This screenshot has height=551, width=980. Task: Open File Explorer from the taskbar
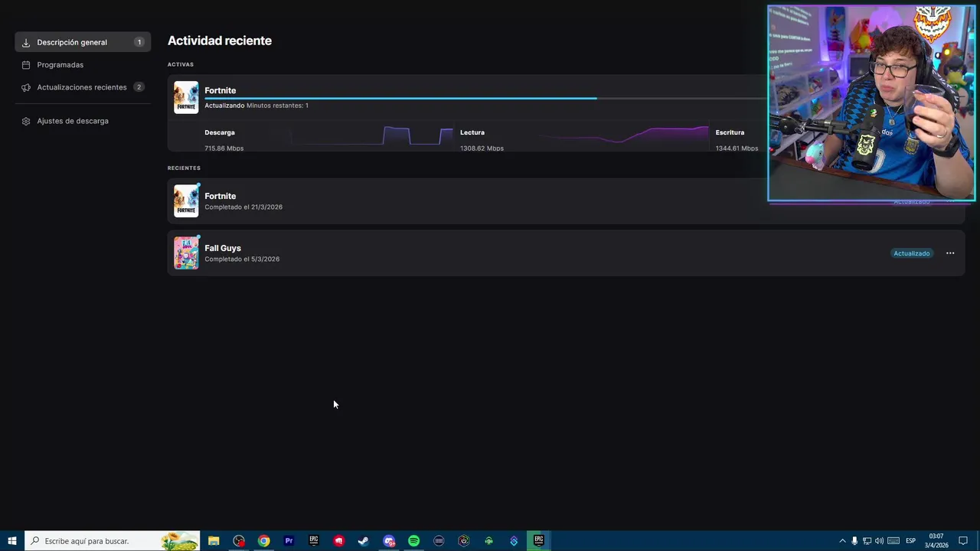coord(214,541)
